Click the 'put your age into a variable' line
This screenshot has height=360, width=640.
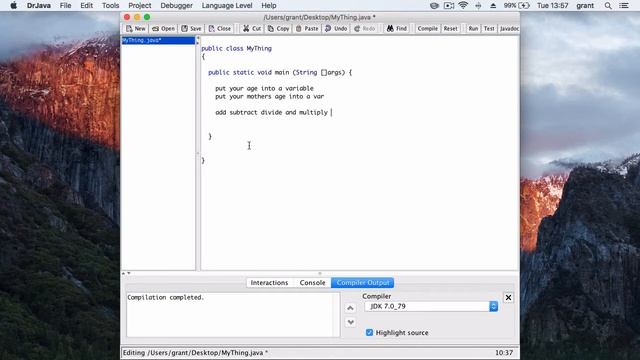pos(264,88)
